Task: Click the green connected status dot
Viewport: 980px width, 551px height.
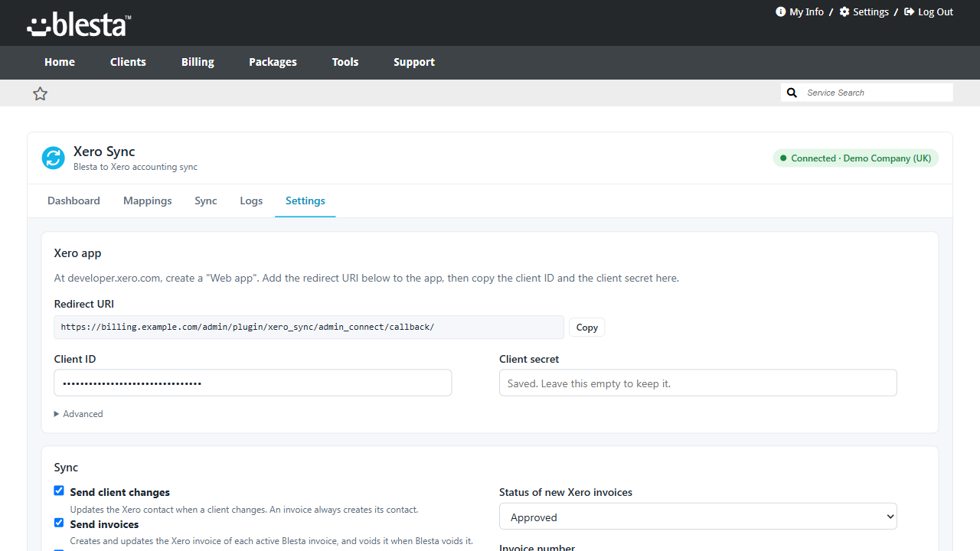Action: pyautogui.click(x=783, y=158)
